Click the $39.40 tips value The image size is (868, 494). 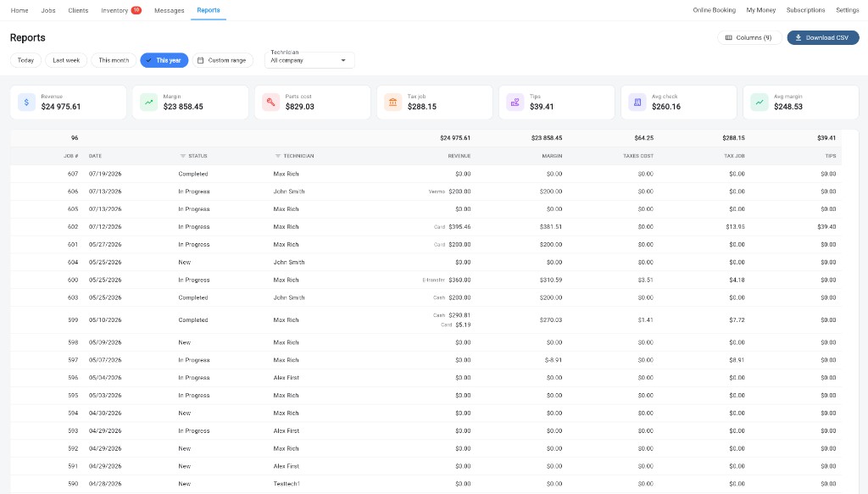coord(826,227)
